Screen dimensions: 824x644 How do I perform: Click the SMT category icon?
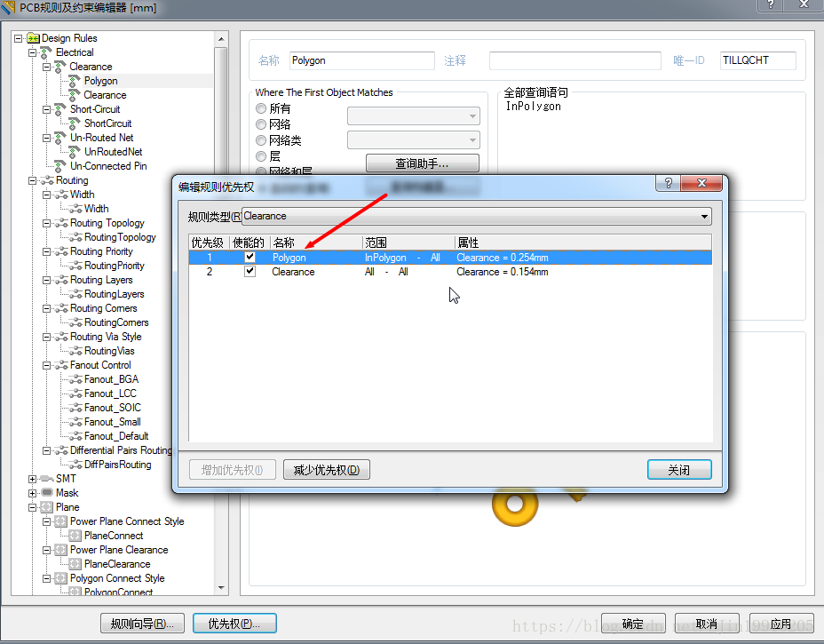[47, 479]
